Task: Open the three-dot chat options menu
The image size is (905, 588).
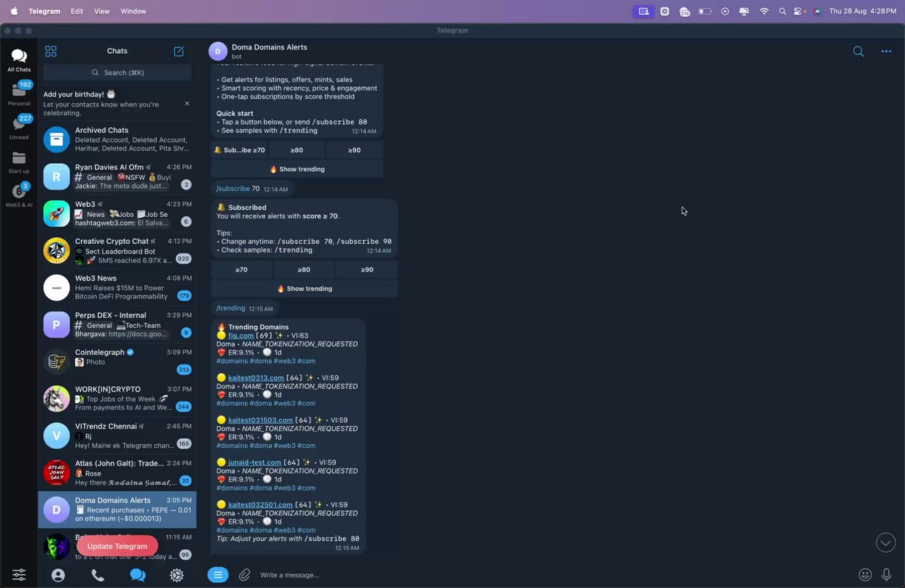Action: 886,51
